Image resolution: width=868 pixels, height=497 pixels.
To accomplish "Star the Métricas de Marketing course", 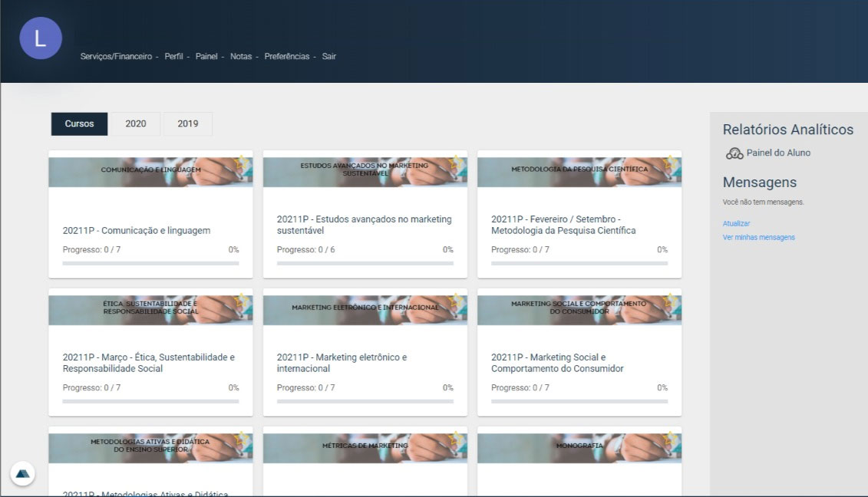I will [456, 439].
